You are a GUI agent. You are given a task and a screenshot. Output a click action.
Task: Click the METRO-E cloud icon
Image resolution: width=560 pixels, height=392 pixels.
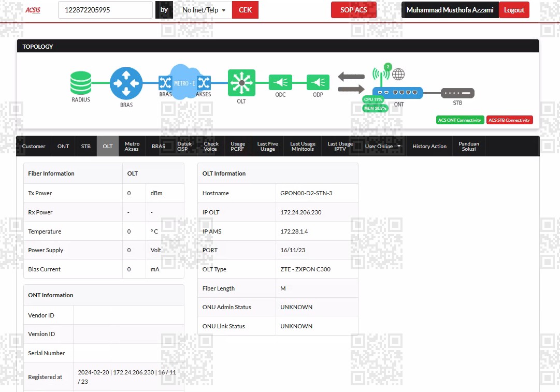pyautogui.click(x=184, y=82)
